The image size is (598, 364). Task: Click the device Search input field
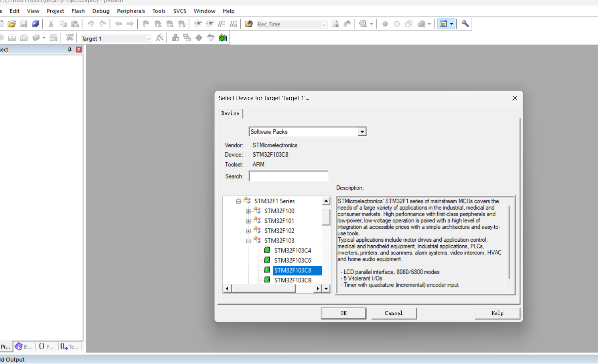(x=289, y=176)
